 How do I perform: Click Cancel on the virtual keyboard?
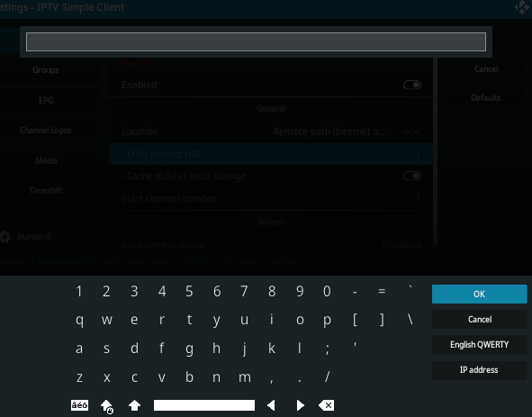[479, 320]
